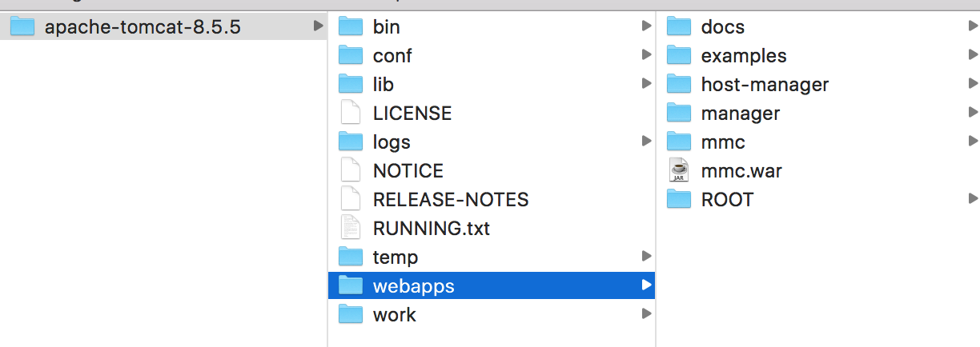The width and height of the screenshot is (980, 347).
Task: Click the mmc.war JAR archive icon
Action: [x=679, y=170]
